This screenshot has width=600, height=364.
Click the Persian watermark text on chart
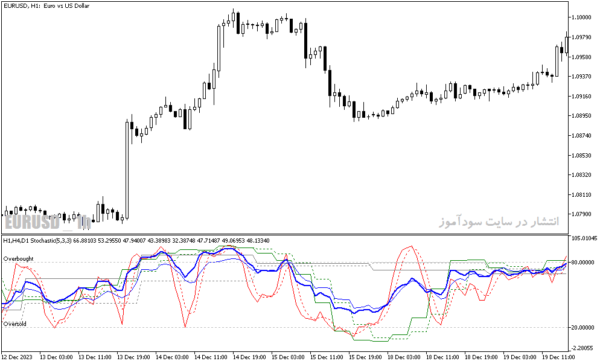coord(499,222)
